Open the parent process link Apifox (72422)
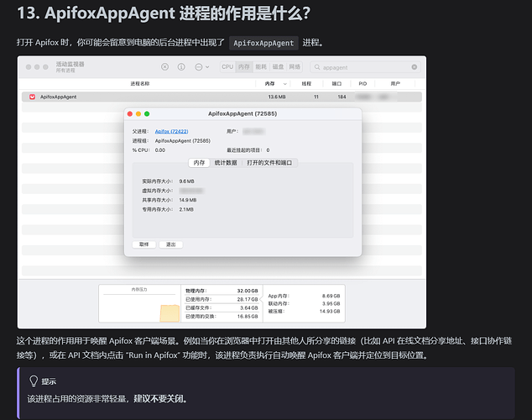The image size is (532, 420). (172, 131)
